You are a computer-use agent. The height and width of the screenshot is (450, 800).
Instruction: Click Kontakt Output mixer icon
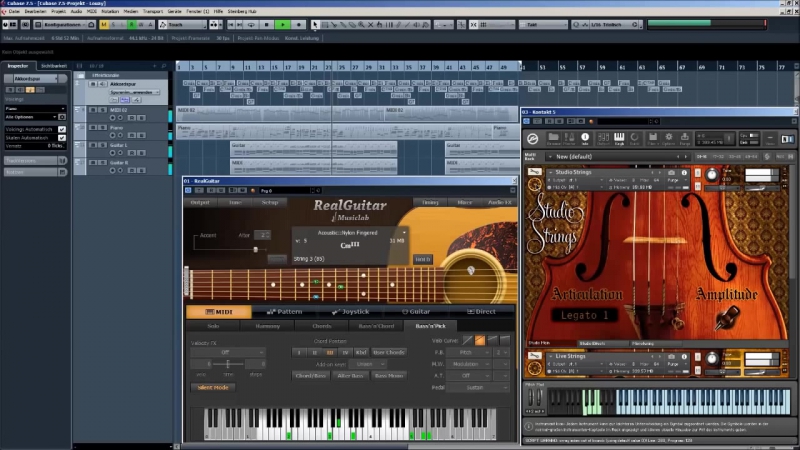click(x=603, y=138)
